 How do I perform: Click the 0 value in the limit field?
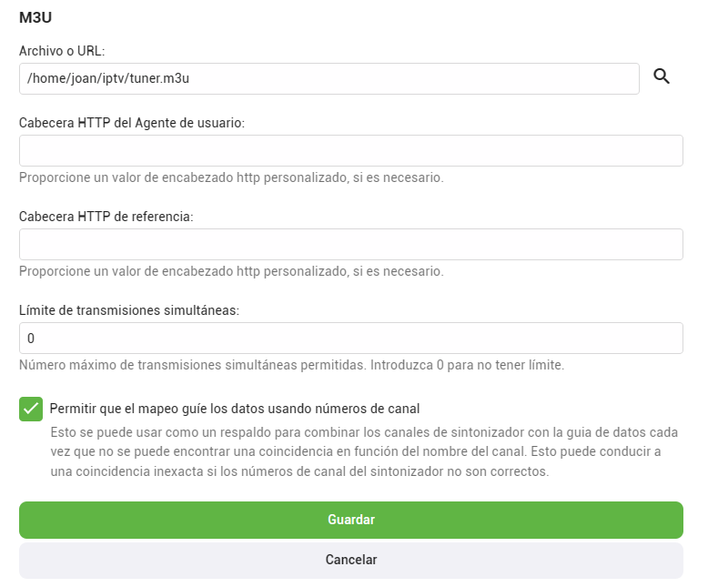tap(31, 339)
